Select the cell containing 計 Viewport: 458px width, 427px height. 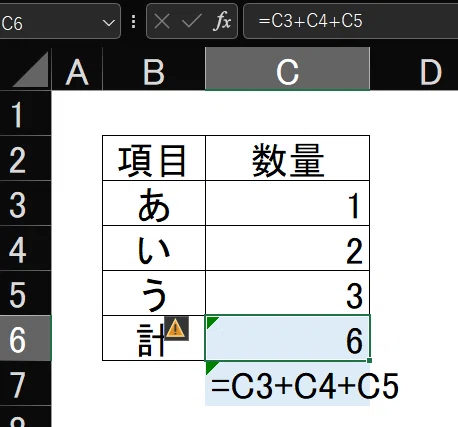pyautogui.click(x=154, y=338)
